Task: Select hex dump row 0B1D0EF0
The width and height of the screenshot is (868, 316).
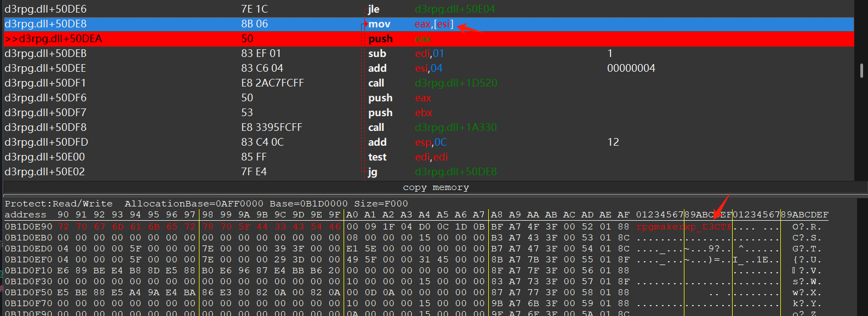Action: [x=28, y=260]
